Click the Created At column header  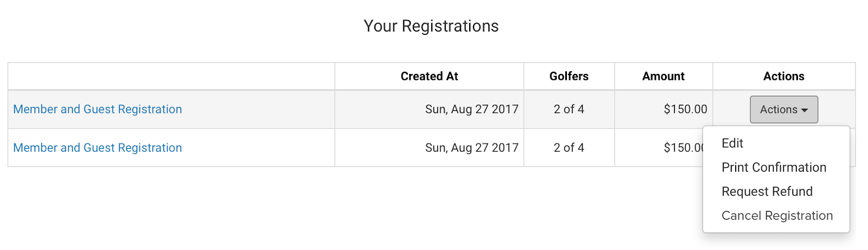[x=429, y=77]
